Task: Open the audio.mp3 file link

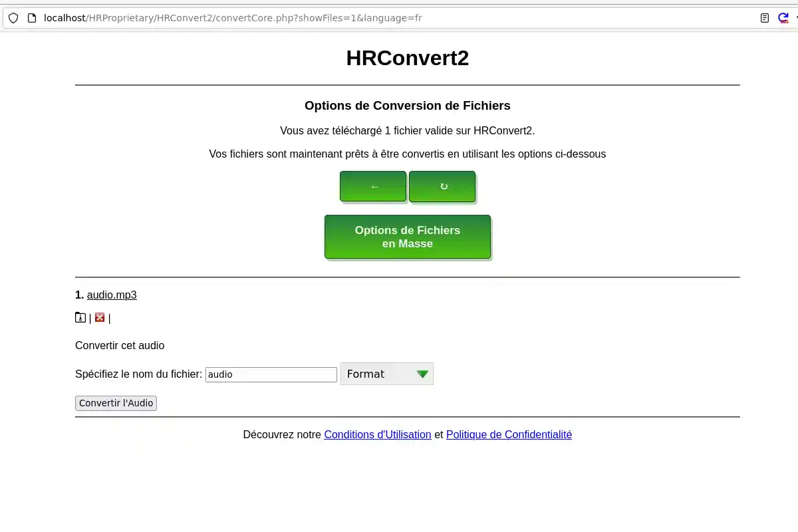Action: (112, 295)
